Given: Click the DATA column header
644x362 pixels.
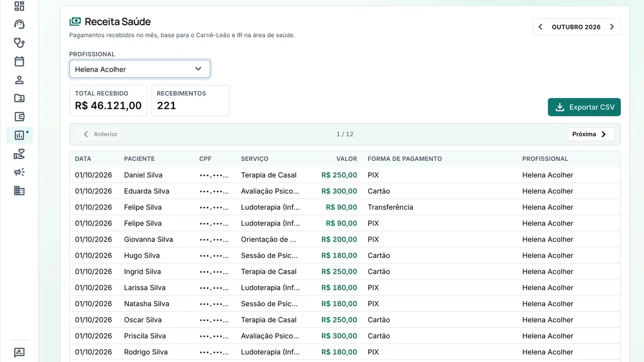Looking at the screenshot, I should coord(83,159).
